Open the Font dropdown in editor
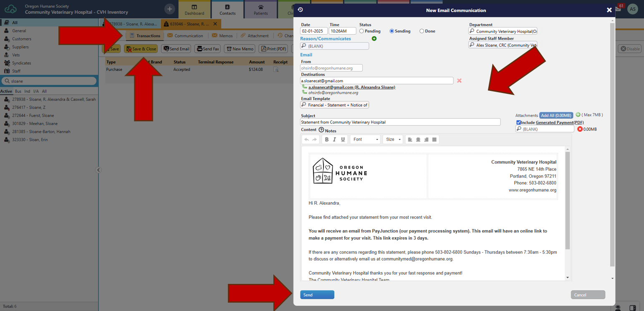This screenshot has width=644, height=311. point(365,140)
